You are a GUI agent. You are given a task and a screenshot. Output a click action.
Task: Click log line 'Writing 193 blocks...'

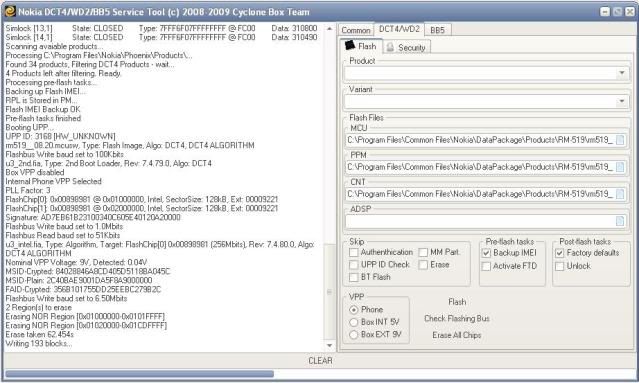[x=39, y=344]
